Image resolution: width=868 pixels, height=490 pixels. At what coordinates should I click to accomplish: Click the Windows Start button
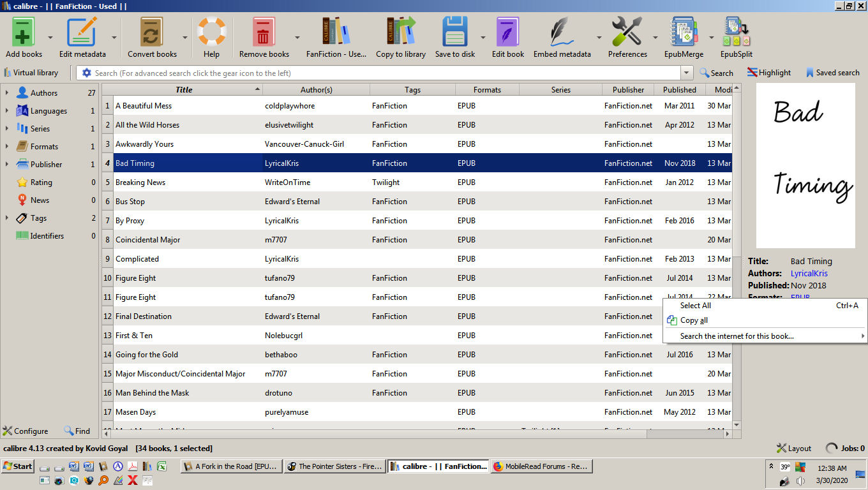point(18,466)
